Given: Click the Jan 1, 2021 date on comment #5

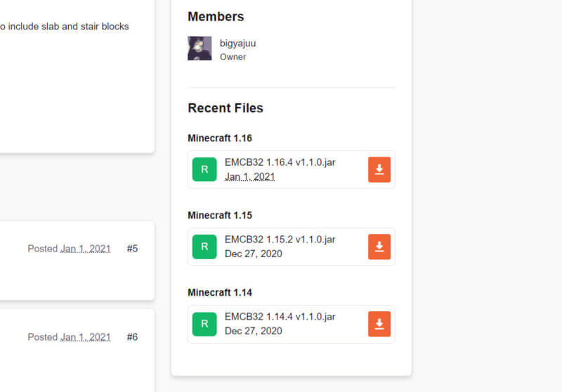Looking at the screenshot, I should point(85,249).
